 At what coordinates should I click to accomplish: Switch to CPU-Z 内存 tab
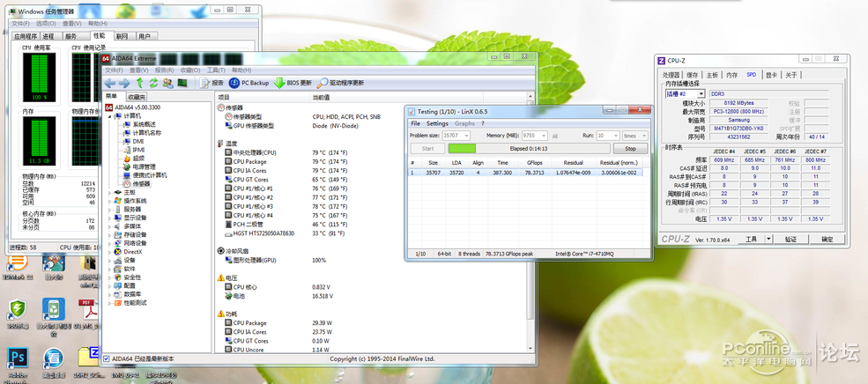tap(731, 75)
